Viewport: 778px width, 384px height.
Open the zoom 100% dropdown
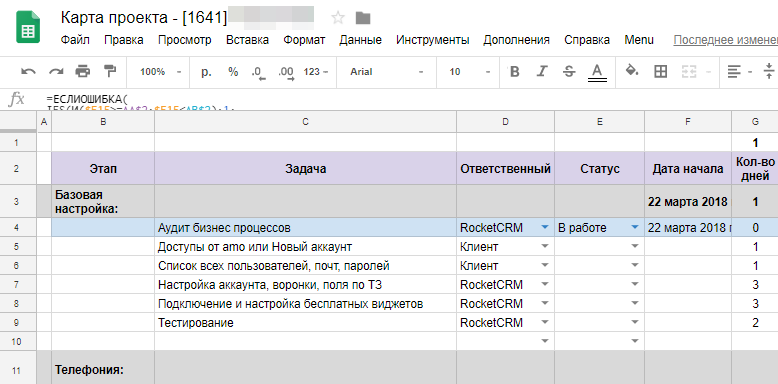pyautogui.click(x=161, y=72)
